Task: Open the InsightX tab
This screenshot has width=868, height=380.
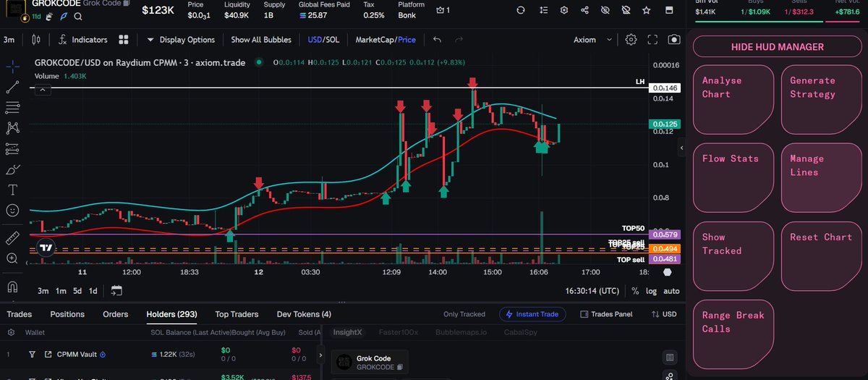Action: click(x=347, y=332)
